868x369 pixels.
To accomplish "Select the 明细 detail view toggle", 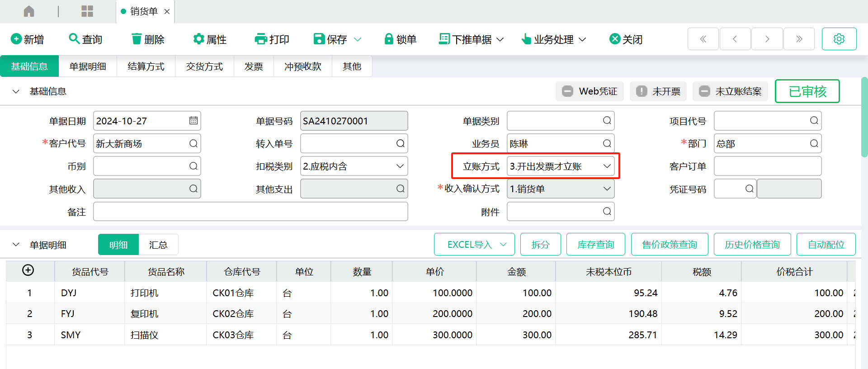I will pos(118,245).
